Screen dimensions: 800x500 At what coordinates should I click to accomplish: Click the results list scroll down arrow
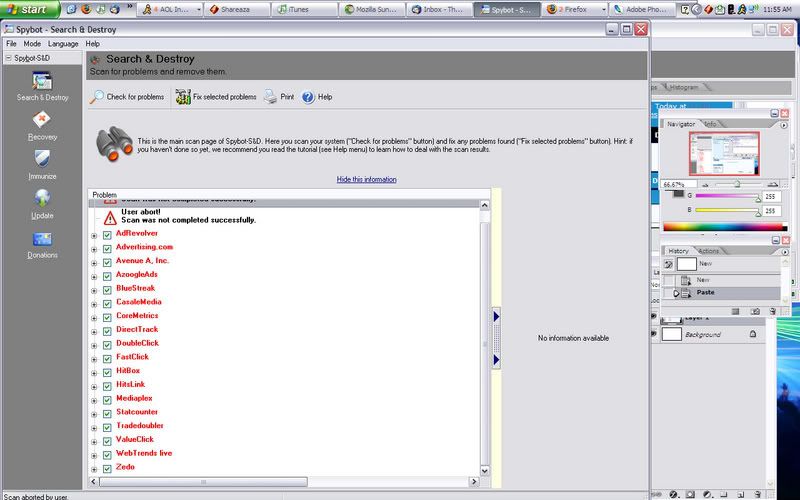[x=485, y=471]
